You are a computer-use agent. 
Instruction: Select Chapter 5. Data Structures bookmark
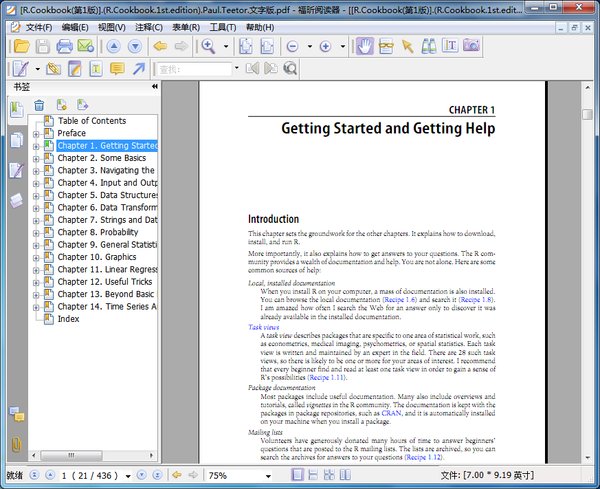[107, 195]
